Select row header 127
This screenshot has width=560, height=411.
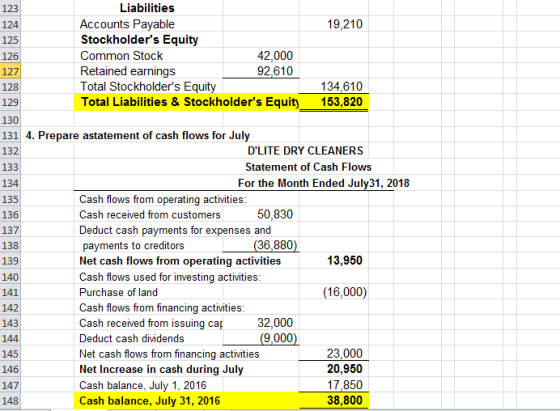[10, 71]
